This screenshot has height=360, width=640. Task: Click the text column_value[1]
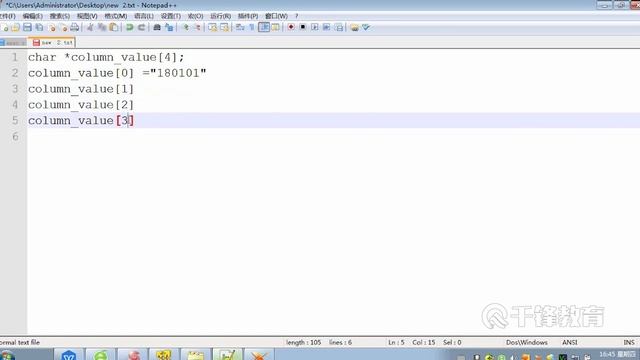(81, 89)
